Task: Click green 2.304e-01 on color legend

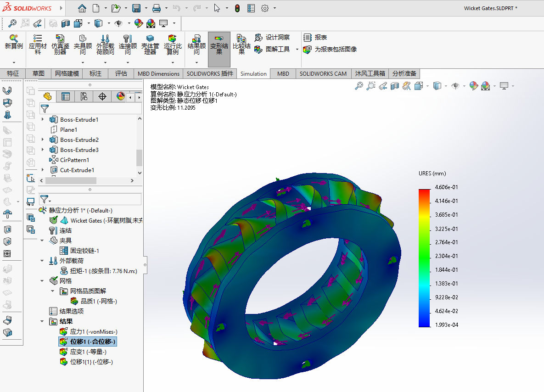Action: (x=446, y=256)
